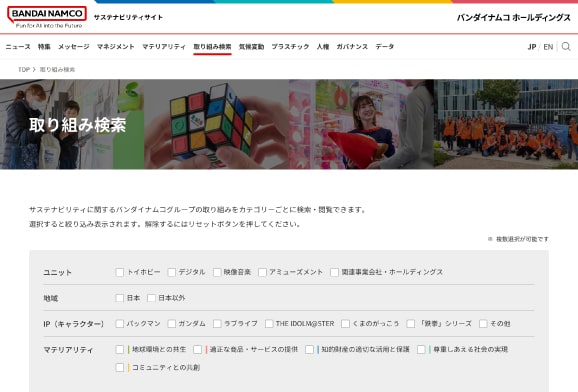Tick the THE IDOLM@STER checkbox
The image size is (578, 392).
coord(269,324)
